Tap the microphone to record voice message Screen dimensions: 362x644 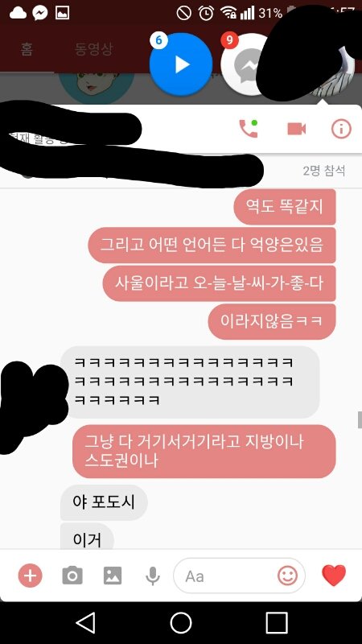point(153,576)
